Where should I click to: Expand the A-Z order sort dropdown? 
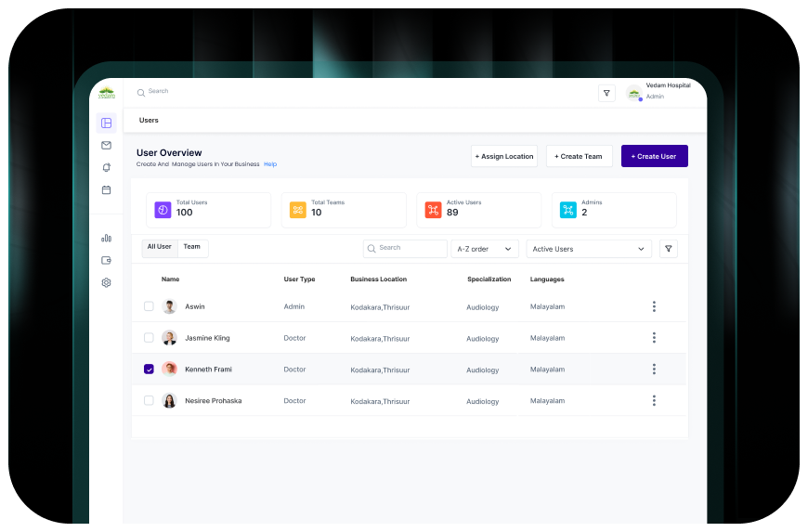(x=484, y=249)
